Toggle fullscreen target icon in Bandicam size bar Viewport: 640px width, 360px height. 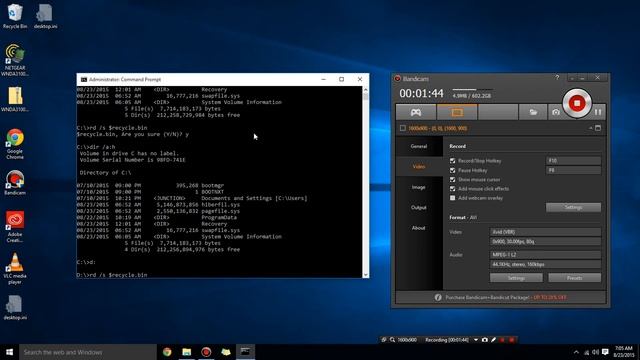598,128
